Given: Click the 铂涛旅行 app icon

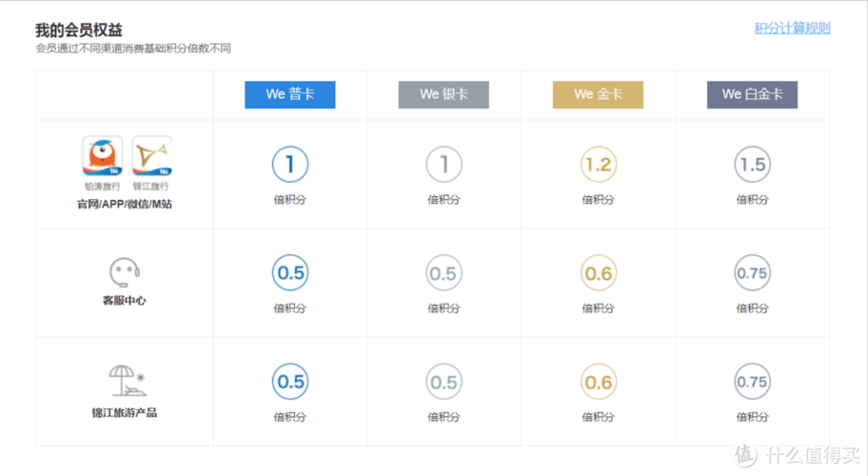Looking at the screenshot, I should [x=103, y=156].
